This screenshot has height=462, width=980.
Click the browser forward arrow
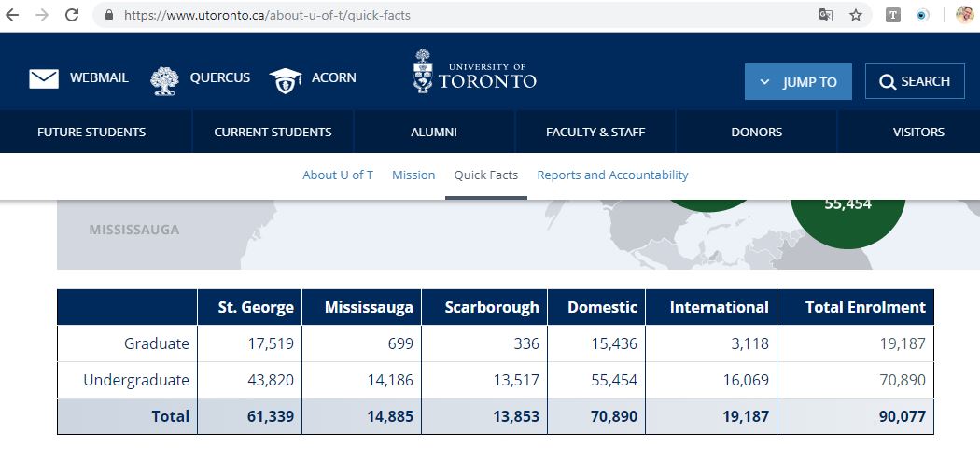click(42, 15)
